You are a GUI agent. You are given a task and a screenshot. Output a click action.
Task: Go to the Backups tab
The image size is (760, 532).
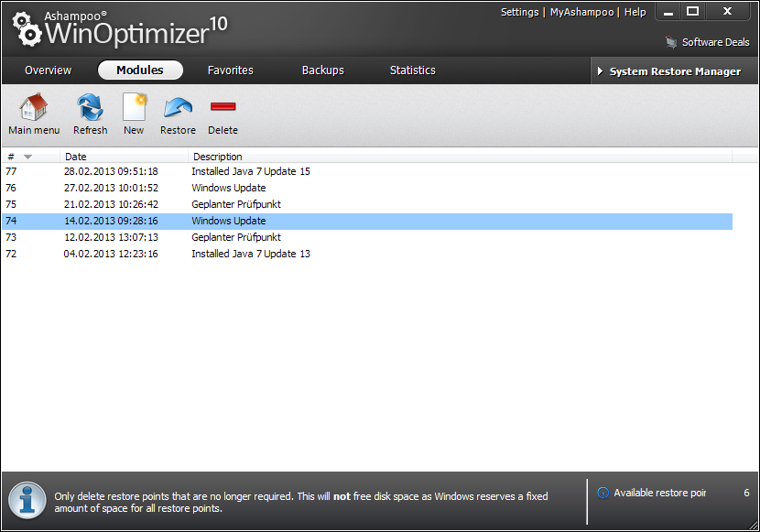323,71
